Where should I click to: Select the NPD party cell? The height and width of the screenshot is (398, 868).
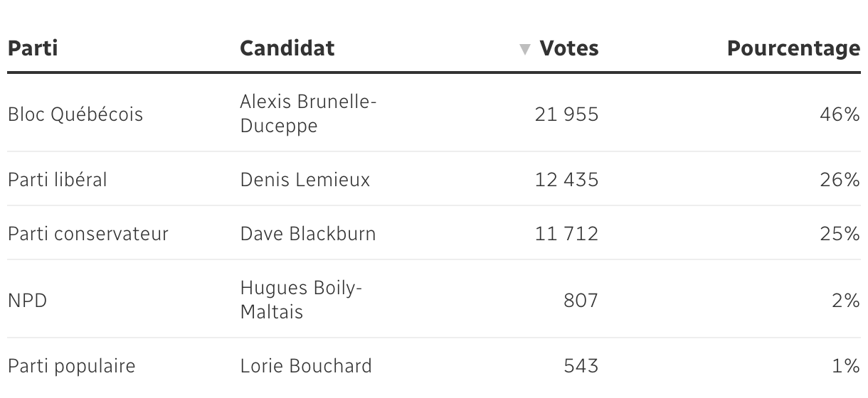click(x=27, y=300)
